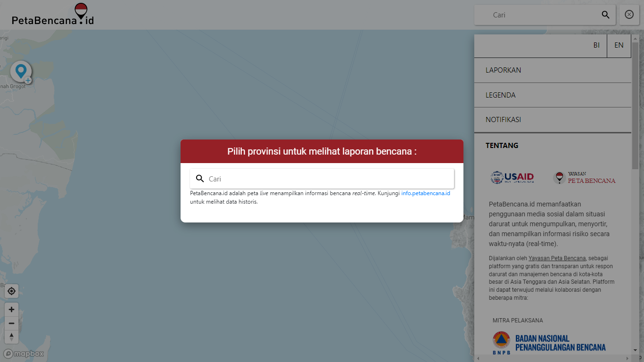Open the Yayasan Peta Bencana link

(x=557, y=258)
